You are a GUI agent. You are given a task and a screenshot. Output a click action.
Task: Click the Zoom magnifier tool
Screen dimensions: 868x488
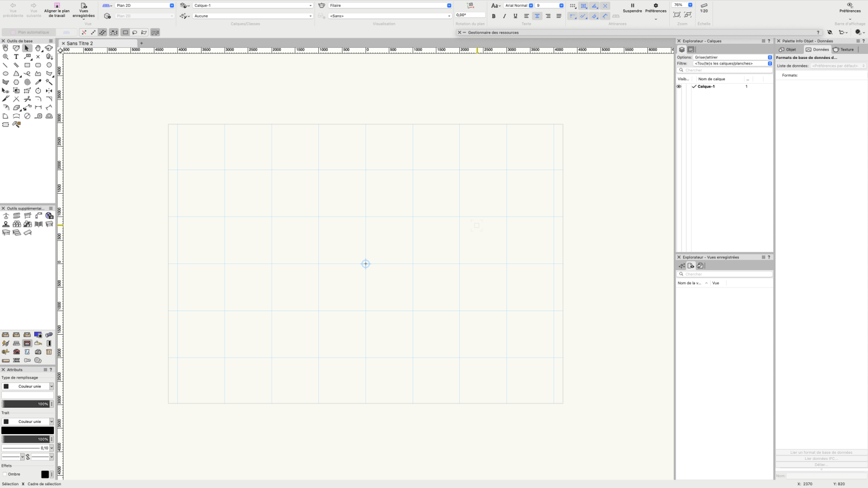tap(6, 57)
